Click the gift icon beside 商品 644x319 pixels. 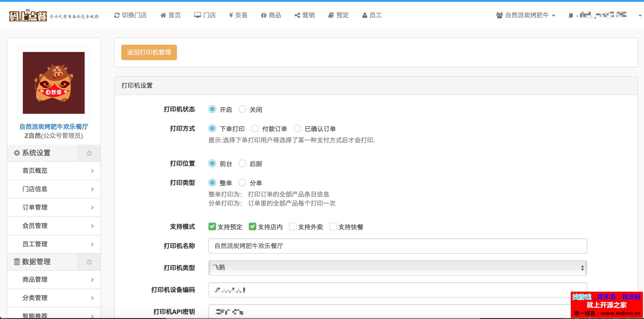coord(264,15)
